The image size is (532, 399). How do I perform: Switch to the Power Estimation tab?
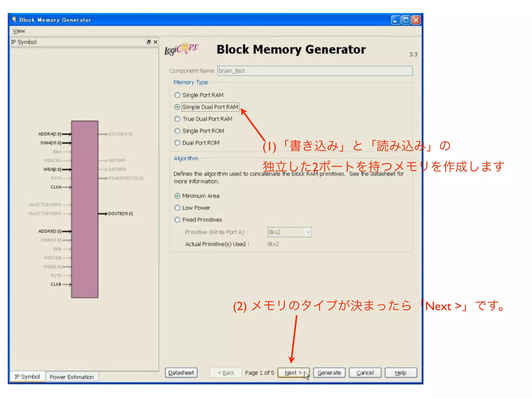click(72, 377)
